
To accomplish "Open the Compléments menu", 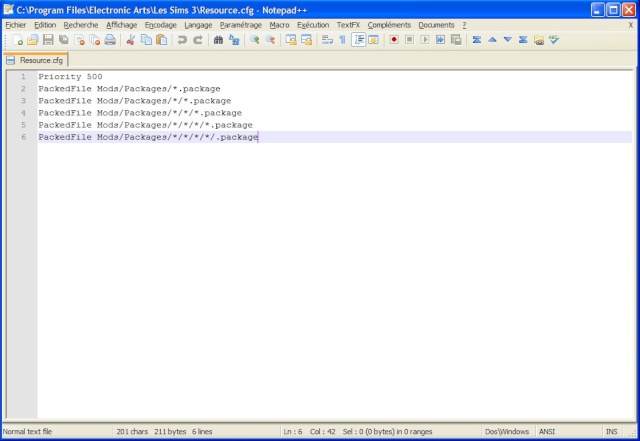I will [x=389, y=25].
